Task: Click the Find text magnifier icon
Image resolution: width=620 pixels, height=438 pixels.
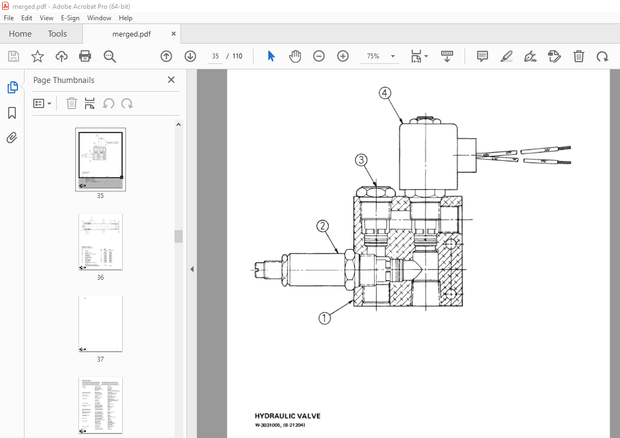Action: pyautogui.click(x=109, y=57)
